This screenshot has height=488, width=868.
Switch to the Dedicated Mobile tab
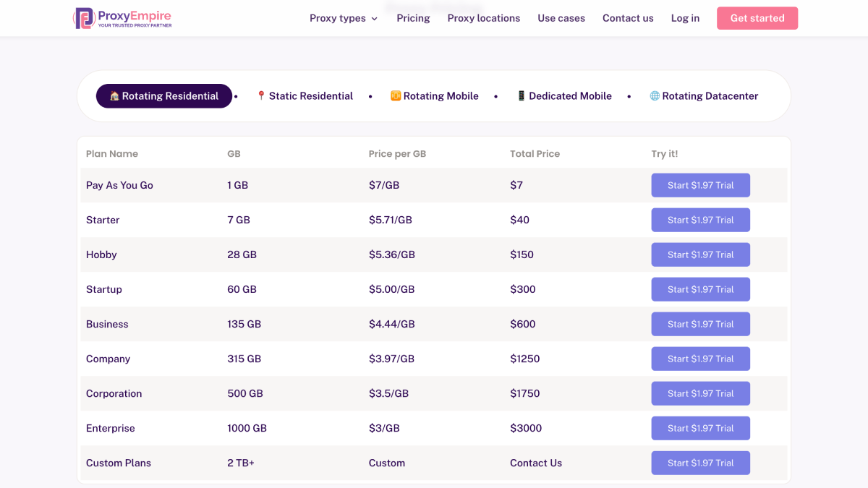pyautogui.click(x=564, y=96)
